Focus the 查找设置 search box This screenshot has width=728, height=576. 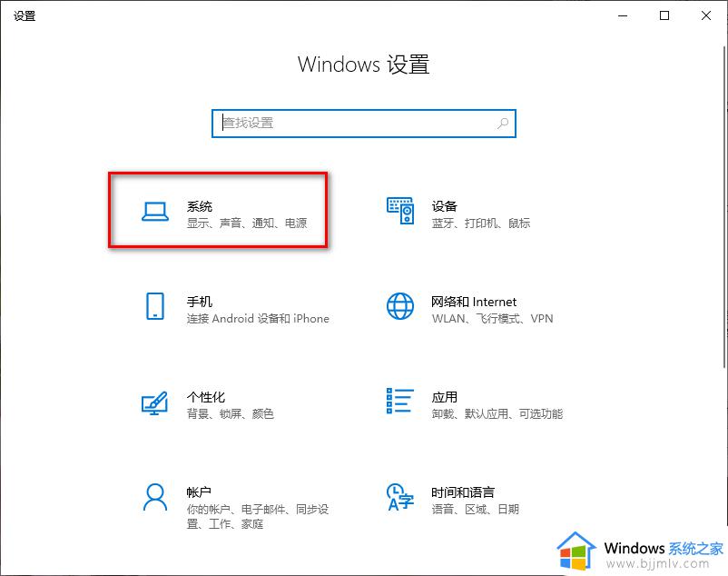tap(363, 124)
